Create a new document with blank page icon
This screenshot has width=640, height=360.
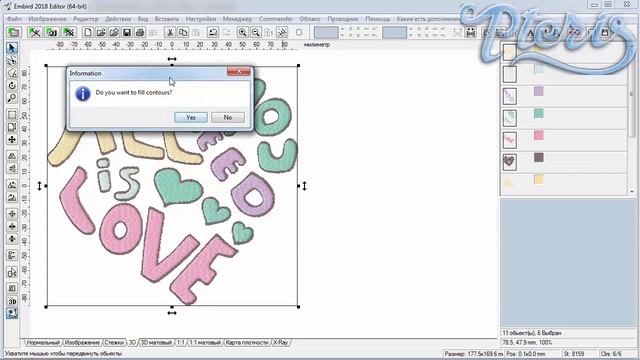point(88,32)
